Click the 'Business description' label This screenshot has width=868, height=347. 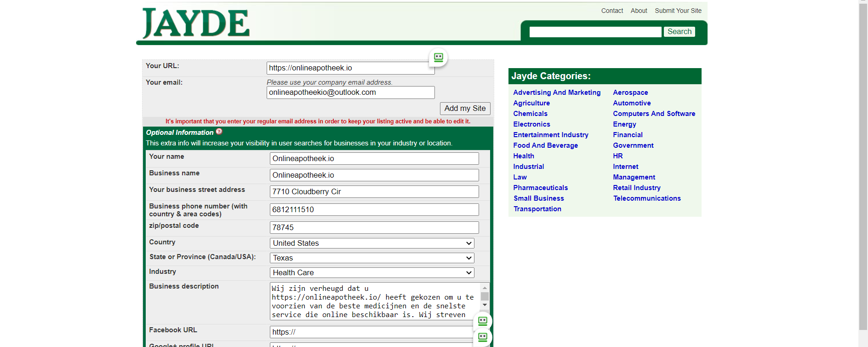pos(183,286)
